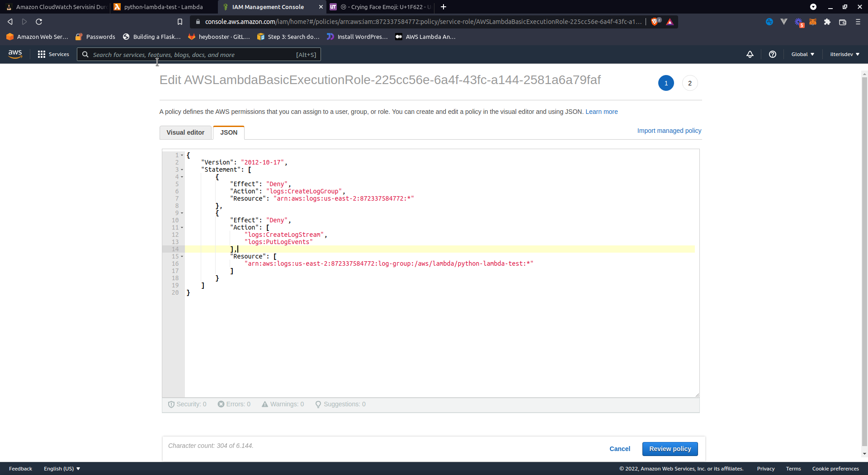
Task: Open the help question mark icon
Action: coord(772,54)
